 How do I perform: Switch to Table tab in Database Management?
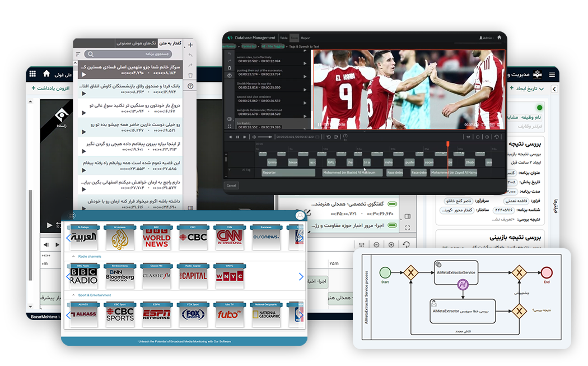(x=284, y=38)
